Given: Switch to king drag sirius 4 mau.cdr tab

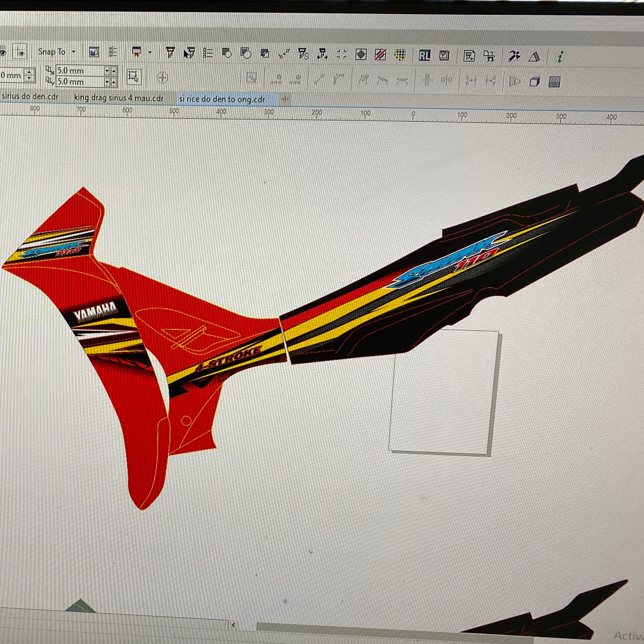Looking at the screenshot, I should tap(119, 98).
